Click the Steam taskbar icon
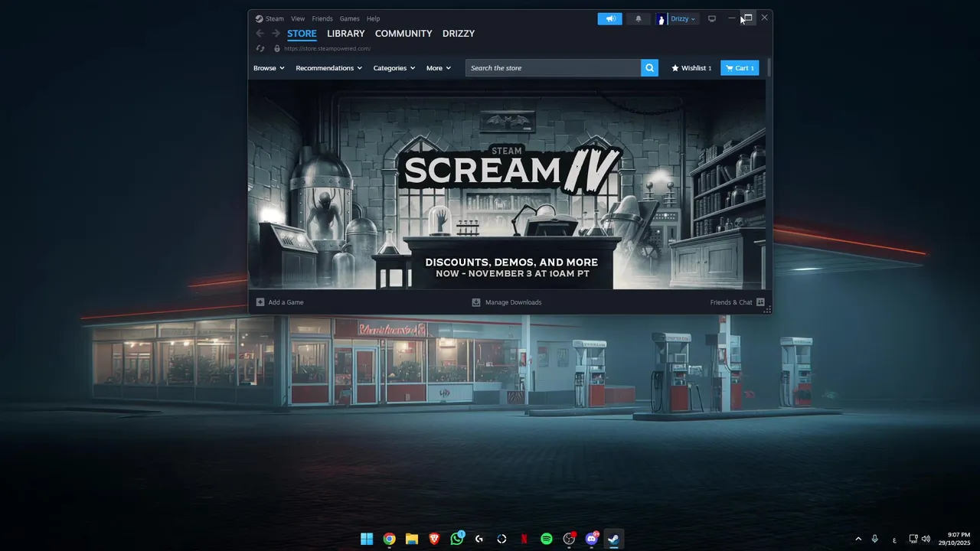This screenshot has height=551, width=980. click(x=613, y=539)
